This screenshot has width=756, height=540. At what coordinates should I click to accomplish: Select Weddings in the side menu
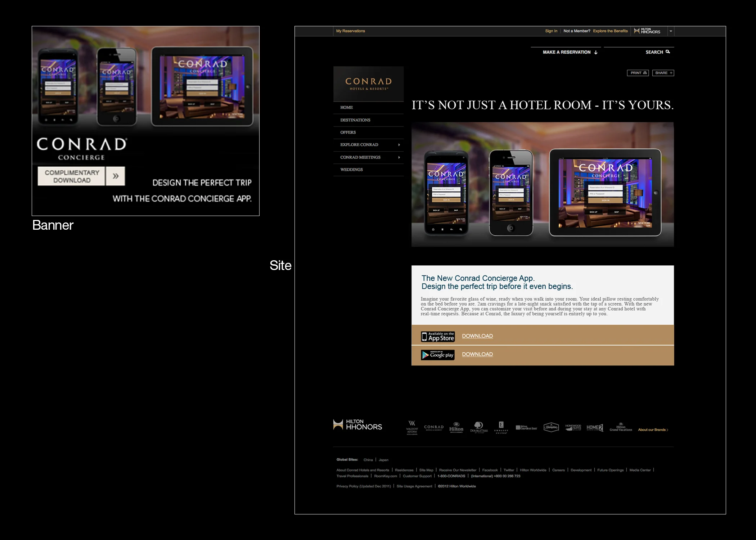(x=351, y=170)
